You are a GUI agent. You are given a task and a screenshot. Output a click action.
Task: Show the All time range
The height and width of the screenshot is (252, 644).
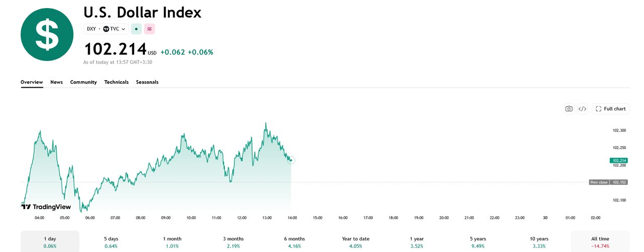pyautogui.click(x=600, y=242)
